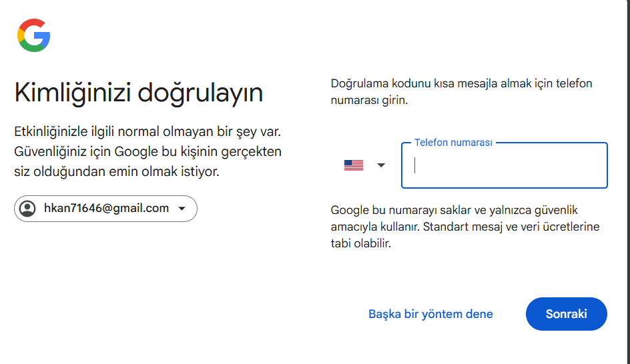
Task: Click the text starting Doğrulama kodunu kısa mesajla
Action: coord(461,91)
